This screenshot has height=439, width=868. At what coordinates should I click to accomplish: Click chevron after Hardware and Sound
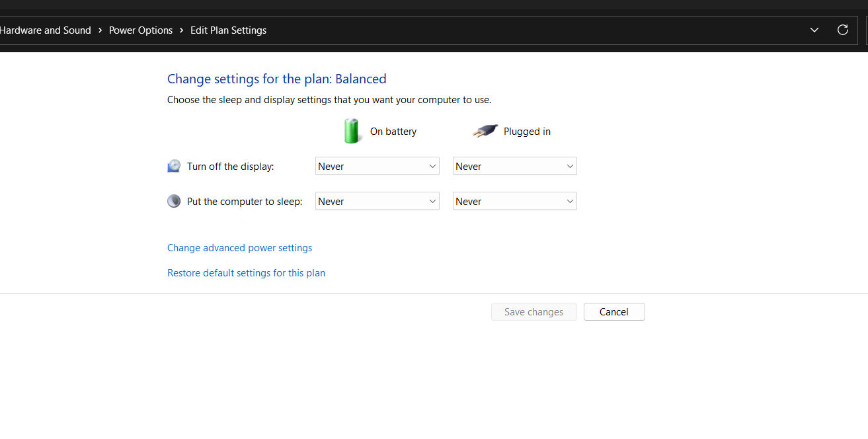point(100,30)
